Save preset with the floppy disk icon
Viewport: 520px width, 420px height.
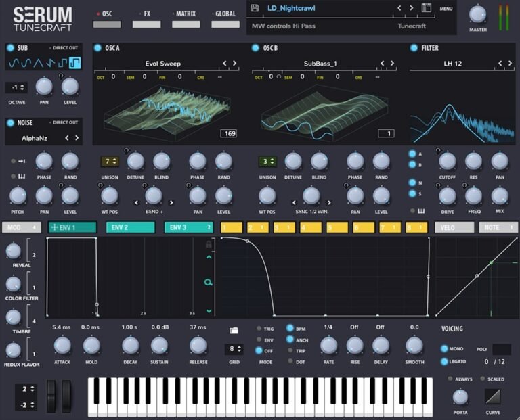(x=255, y=8)
